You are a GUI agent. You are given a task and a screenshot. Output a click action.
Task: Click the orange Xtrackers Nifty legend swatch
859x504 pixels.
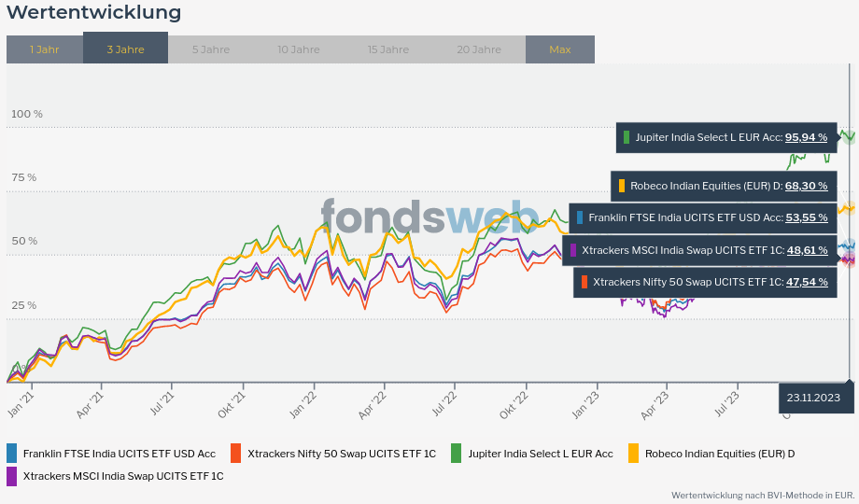tap(236, 454)
